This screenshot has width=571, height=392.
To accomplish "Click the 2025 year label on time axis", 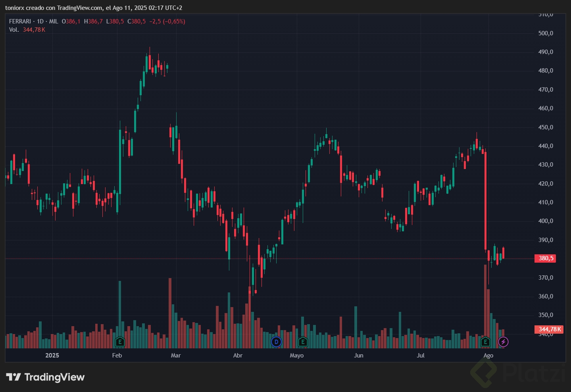I will [52, 355].
